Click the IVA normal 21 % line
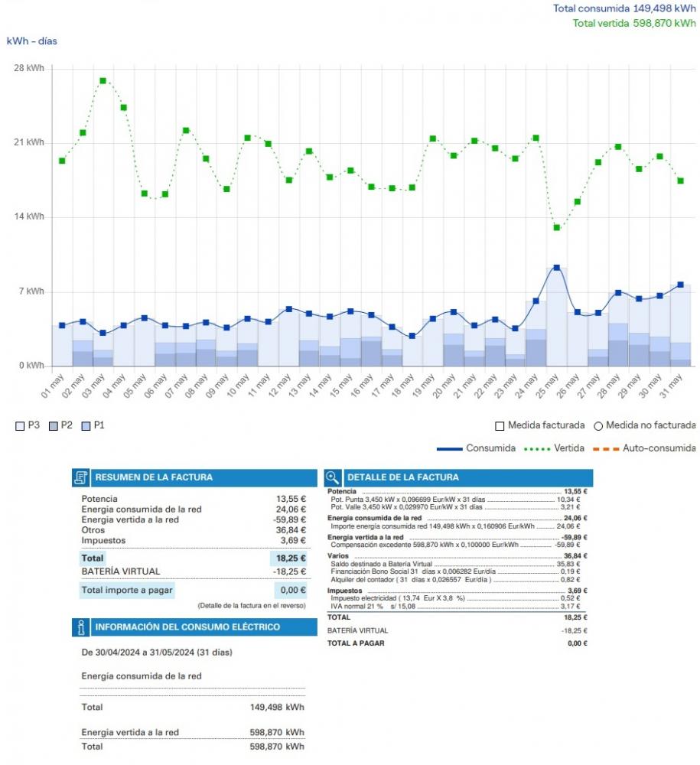 pyautogui.click(x=455, y=607)
